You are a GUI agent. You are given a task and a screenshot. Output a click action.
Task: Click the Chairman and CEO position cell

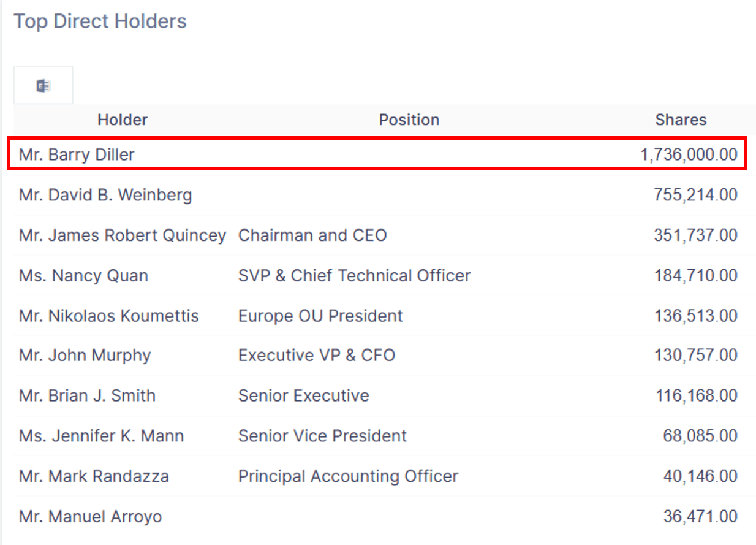pyautogui.click(x=312, y=235)
